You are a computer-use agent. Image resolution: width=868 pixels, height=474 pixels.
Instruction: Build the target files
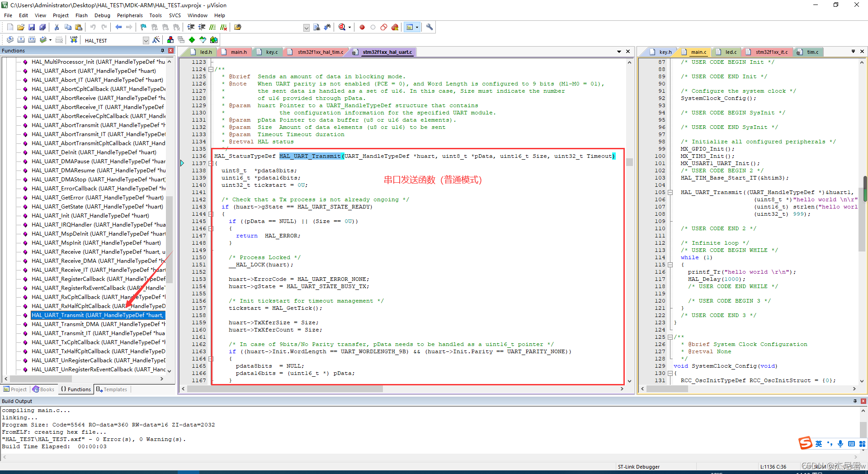pos(21,40)
